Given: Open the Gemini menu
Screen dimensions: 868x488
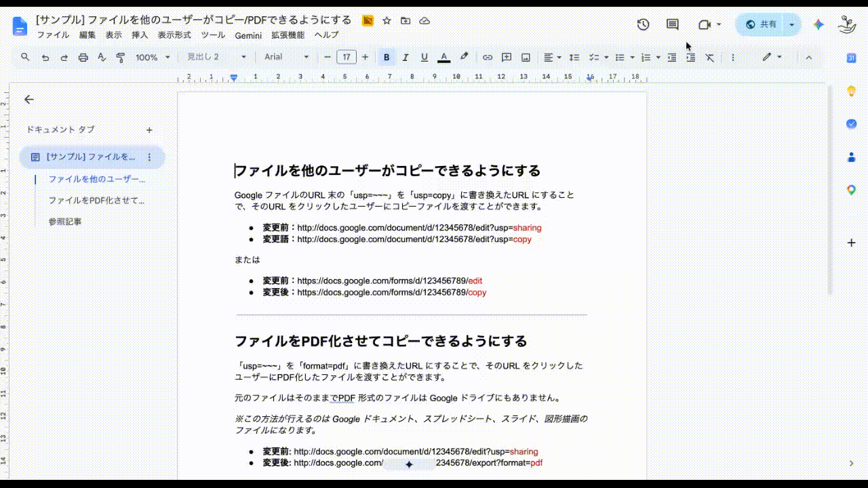Looking at the screenshot, I should pos(248,35).
